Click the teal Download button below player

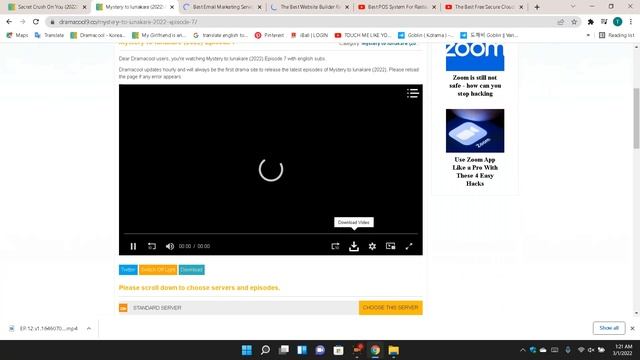point(191,270)
